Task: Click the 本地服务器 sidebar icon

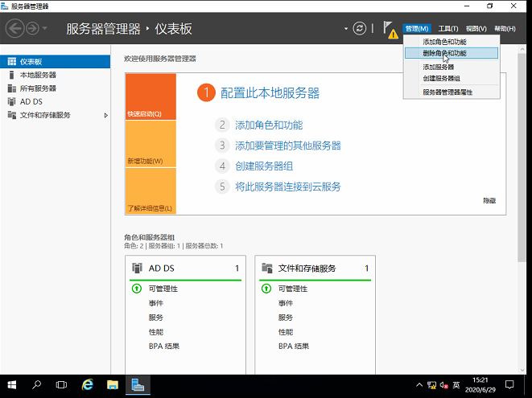Action: click(x=12, y=75)
